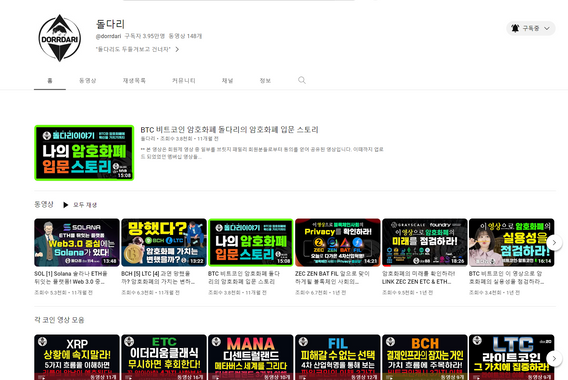
Task: Open the 커뮤니티 tab
Action: pyautogui.click(x=184, y=80)
